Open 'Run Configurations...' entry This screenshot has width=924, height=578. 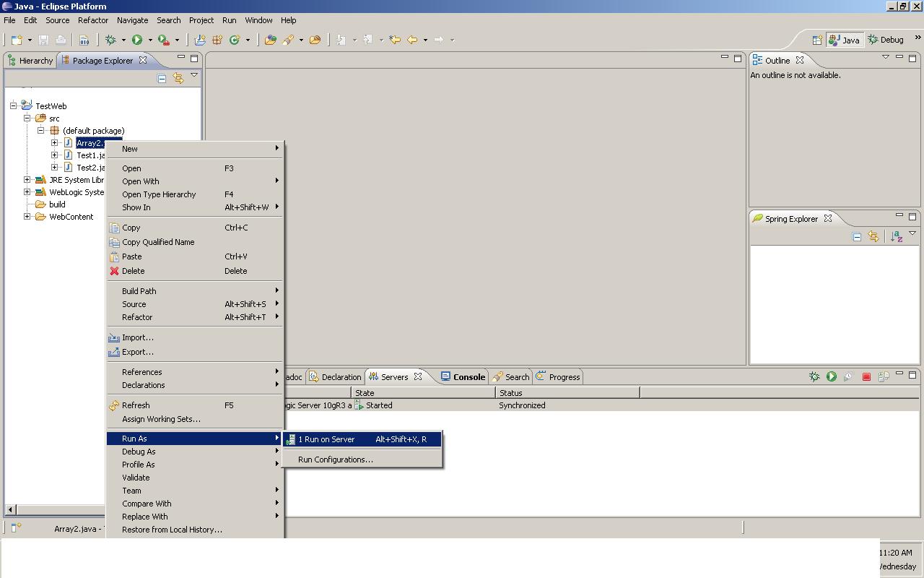coord(335,460)
